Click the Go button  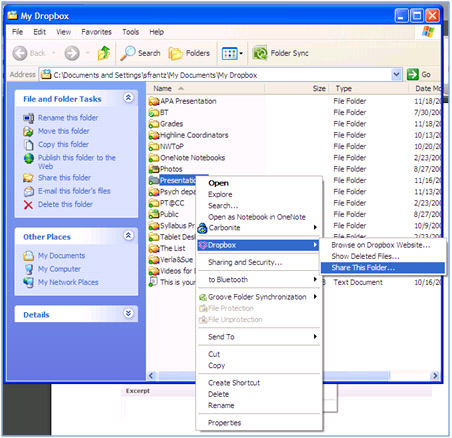[x=419, y=74]
